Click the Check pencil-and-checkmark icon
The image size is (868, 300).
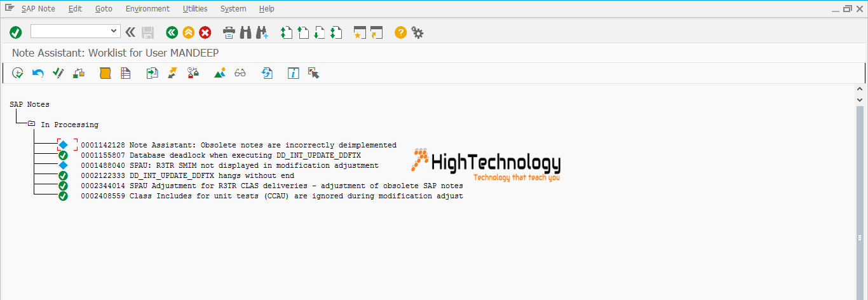pos(58,73)
